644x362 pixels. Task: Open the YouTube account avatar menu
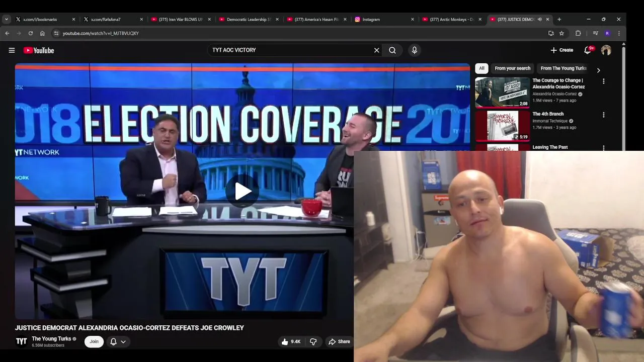606,50
